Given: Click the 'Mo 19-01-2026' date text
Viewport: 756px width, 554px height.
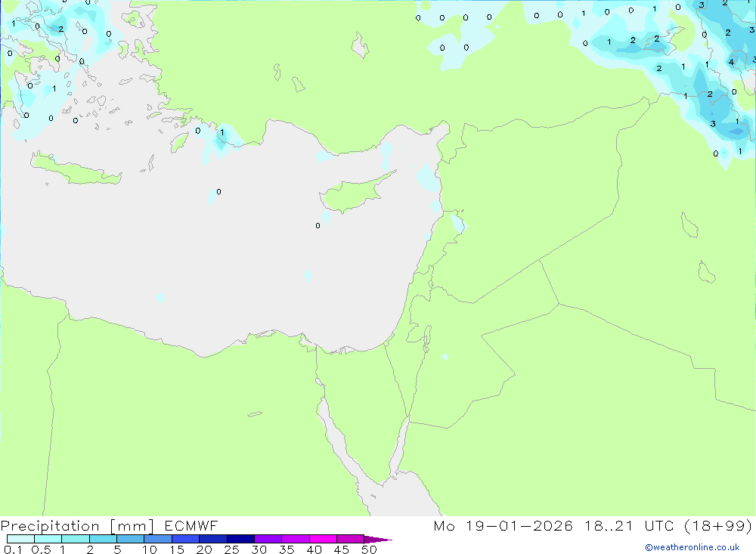Looking at the screenshot, I should 503,525.
